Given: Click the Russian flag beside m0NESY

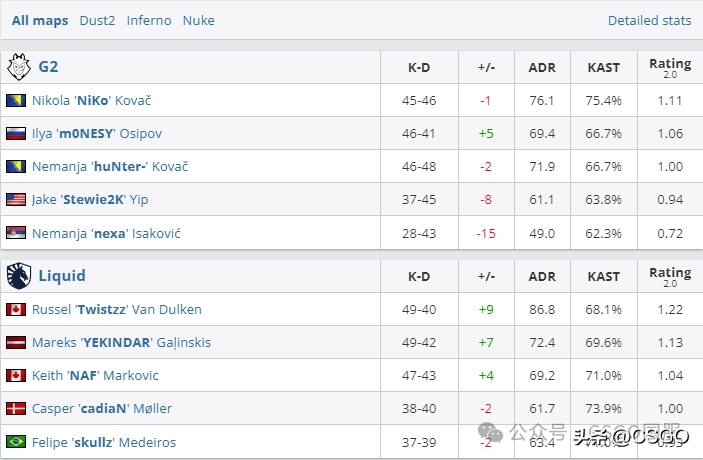Looking at the screenshot, I should coord(16,133).
